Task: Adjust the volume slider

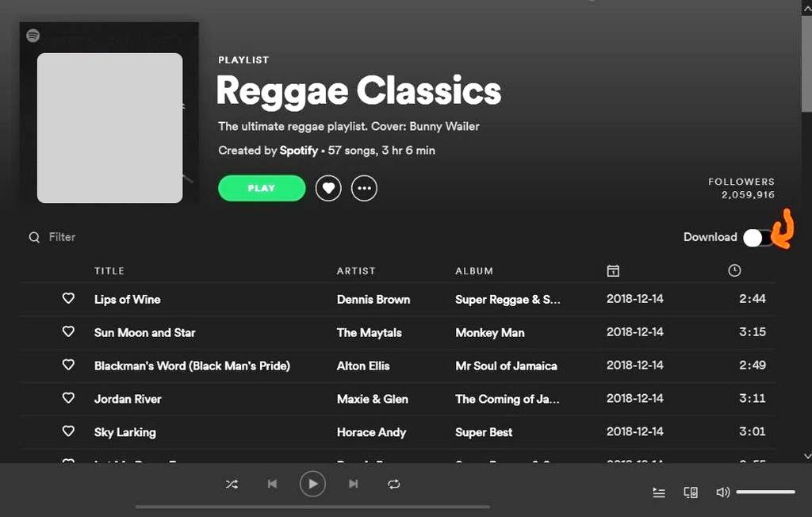Action: [765, 492]
